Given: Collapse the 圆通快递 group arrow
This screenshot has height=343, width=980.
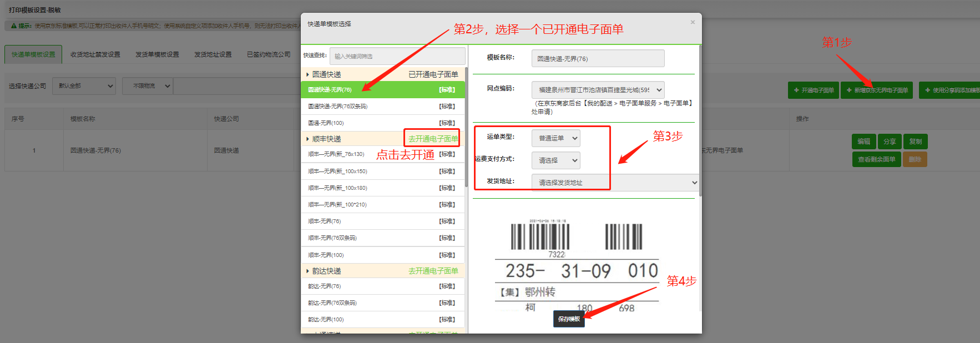Looking at the screenshot, I should tap(307, 74).
